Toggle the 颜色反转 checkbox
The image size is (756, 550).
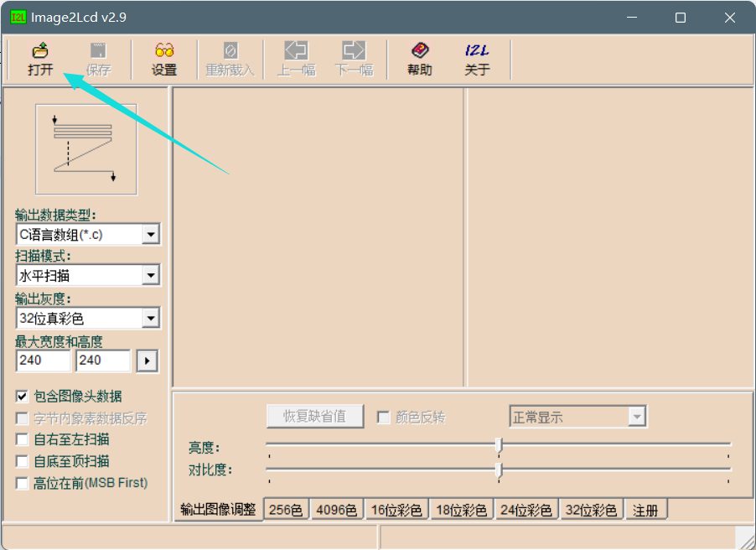383,418
